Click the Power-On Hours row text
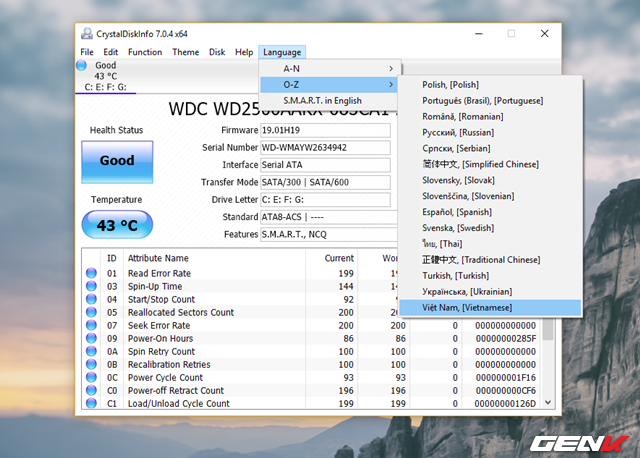The image size is (640, 458). 160,338
